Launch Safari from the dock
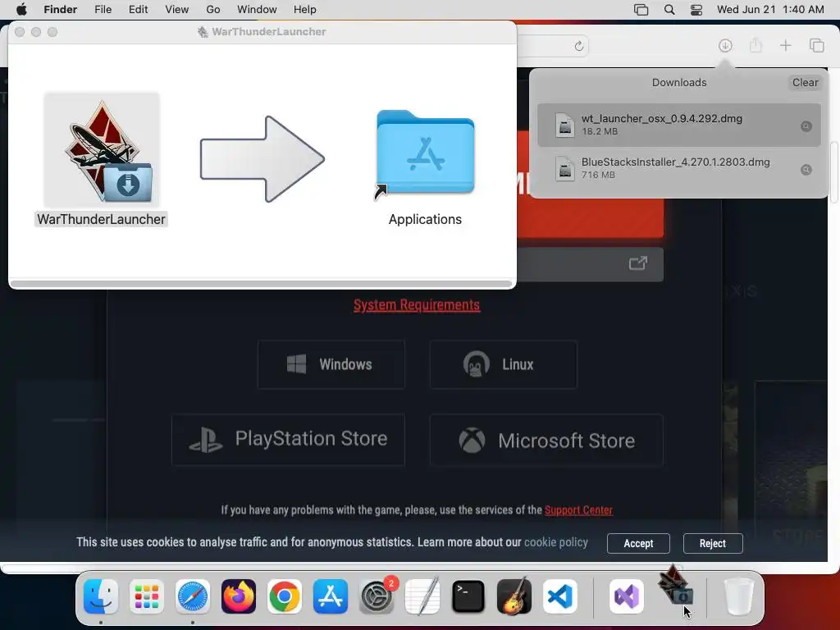The height and width of the screenshot is (630, 840). 192,596
